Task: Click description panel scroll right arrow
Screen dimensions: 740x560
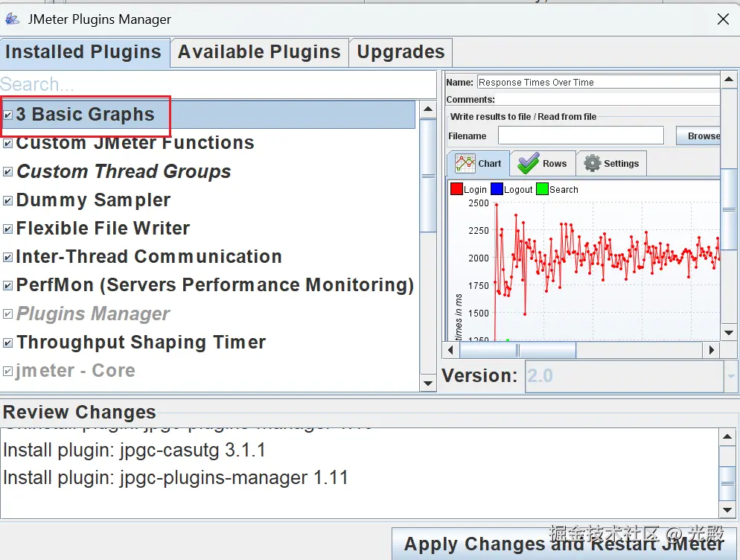Action: (711, 350)
